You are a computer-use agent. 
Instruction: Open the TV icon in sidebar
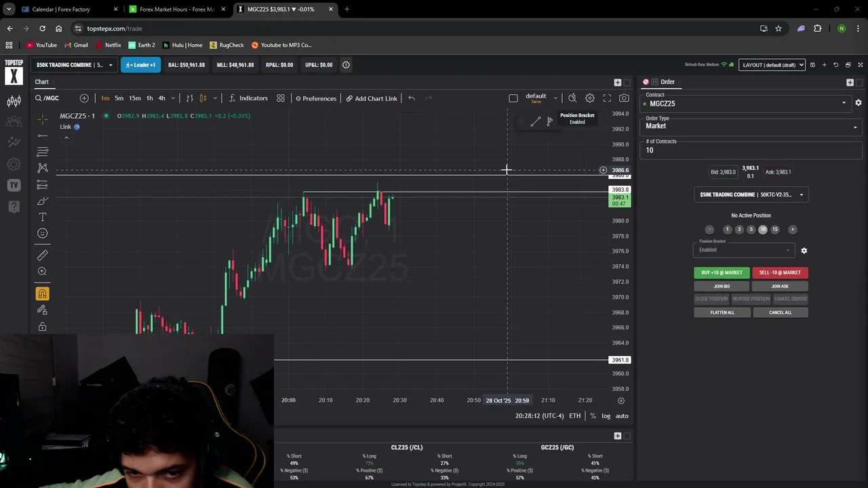(14, 185)
